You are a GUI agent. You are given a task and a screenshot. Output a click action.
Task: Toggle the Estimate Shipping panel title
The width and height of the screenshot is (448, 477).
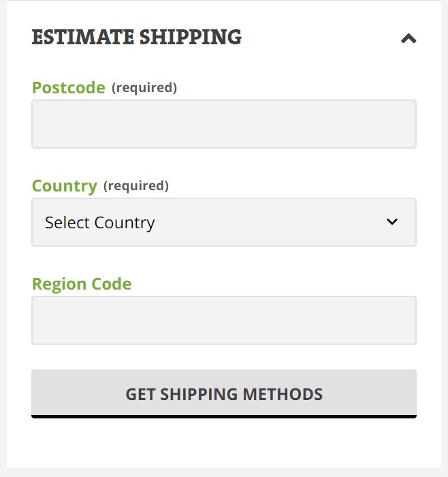pos(136,37)
